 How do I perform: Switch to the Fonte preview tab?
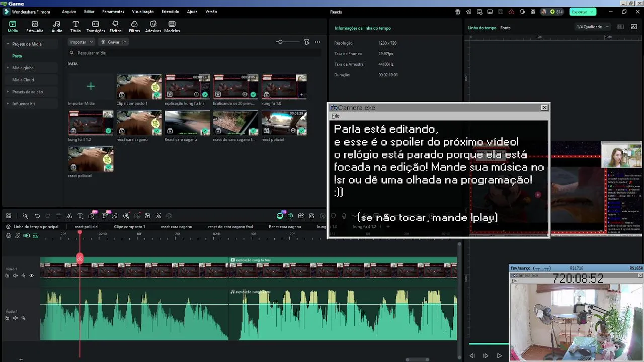505,28
